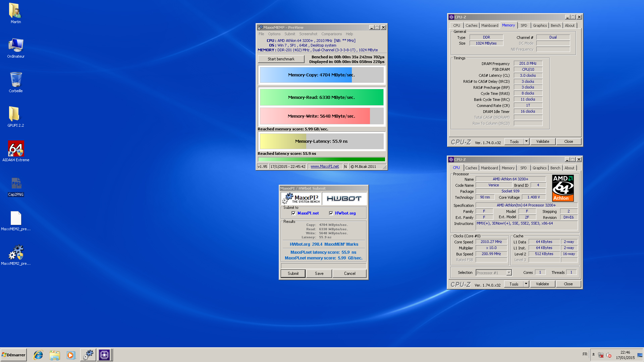Click the Démarrer start button
Image resolution: width=644 pixels, height=362 pixels.
(x=13, y=355)
